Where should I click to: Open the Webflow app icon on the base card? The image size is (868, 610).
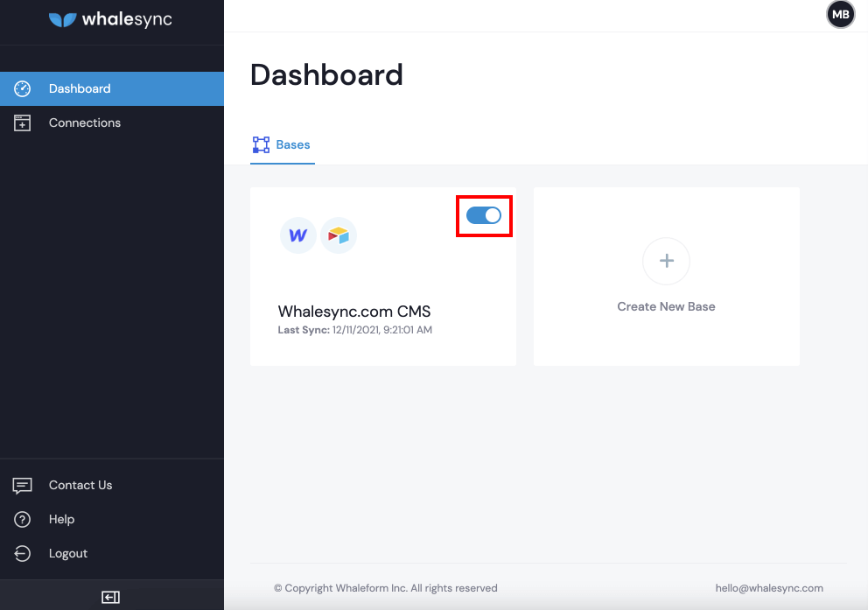tap(297, 235)
